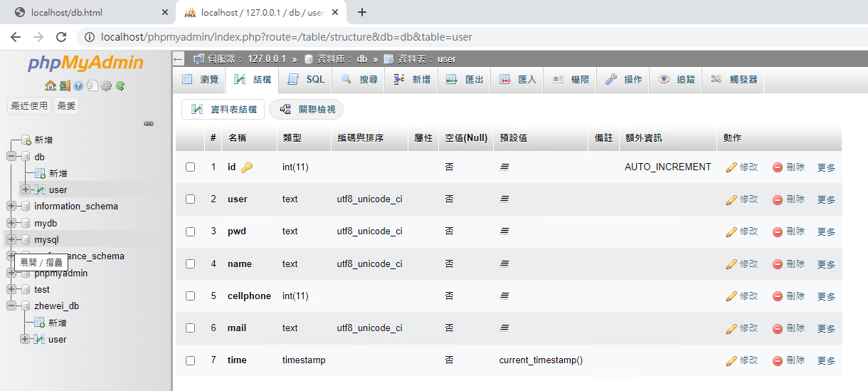Select the mydb database in tree
Viewport: 868px width, 391px height.
coord(46,223)
